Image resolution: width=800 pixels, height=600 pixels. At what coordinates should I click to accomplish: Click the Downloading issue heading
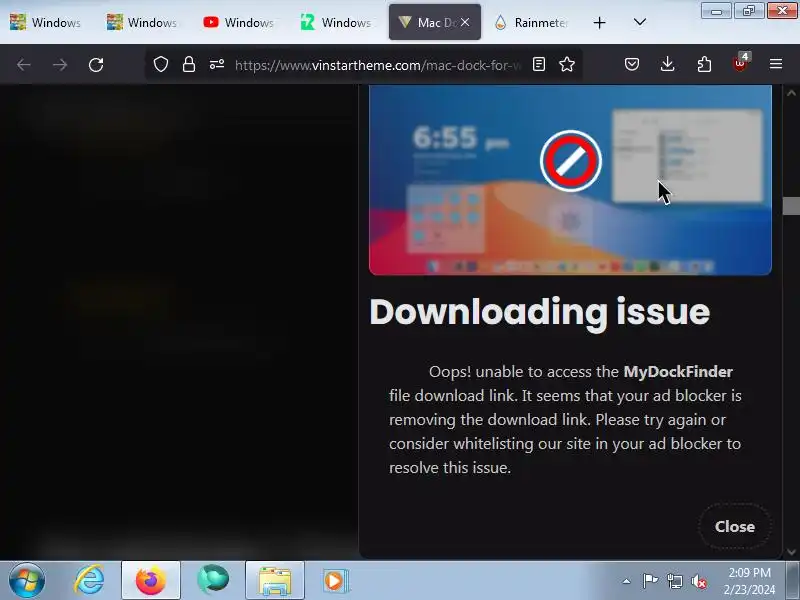click(540, 312)
